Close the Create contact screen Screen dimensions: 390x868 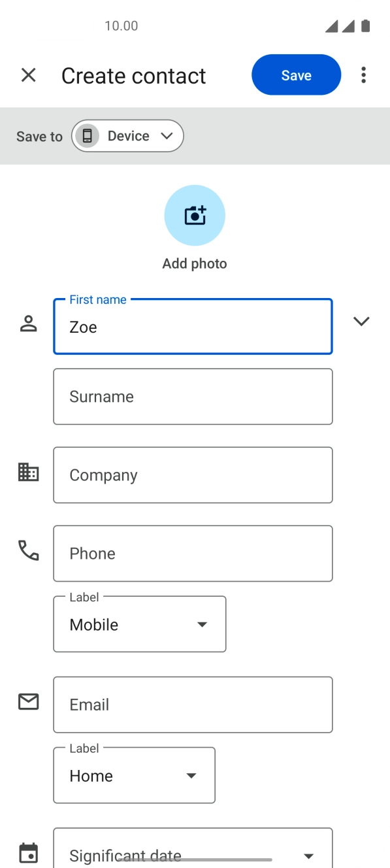pos(29,75)
